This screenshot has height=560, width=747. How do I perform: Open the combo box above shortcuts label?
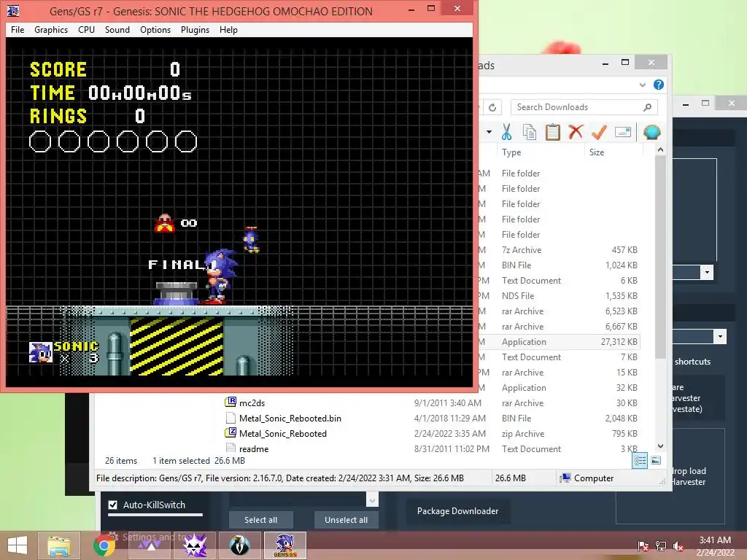(720, 336)
